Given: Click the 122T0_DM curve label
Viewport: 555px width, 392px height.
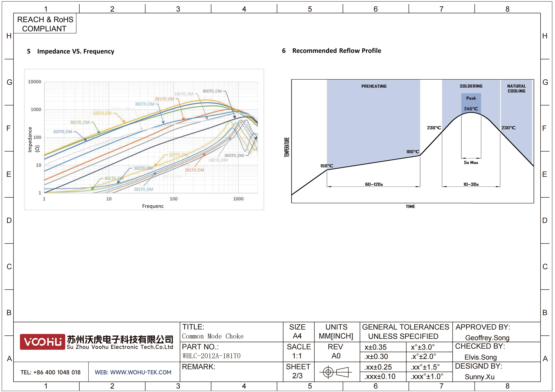Looking at the screenshot, I should (178, 155).
